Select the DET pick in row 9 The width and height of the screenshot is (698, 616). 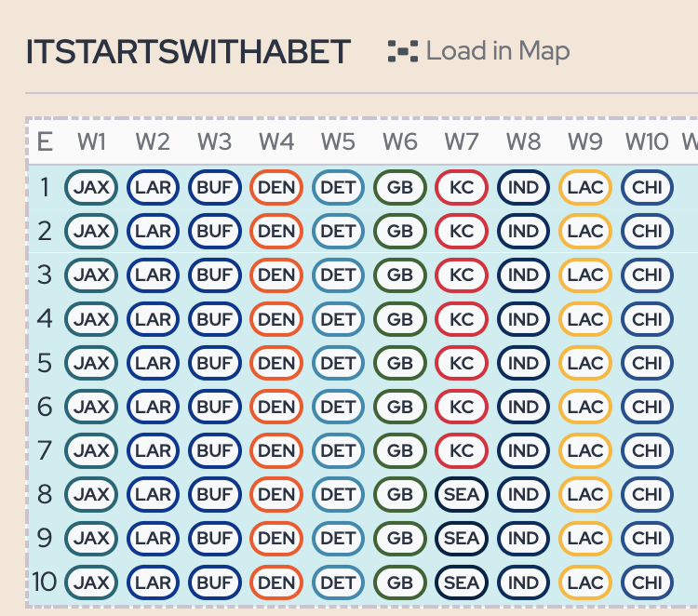coord(338,539)
